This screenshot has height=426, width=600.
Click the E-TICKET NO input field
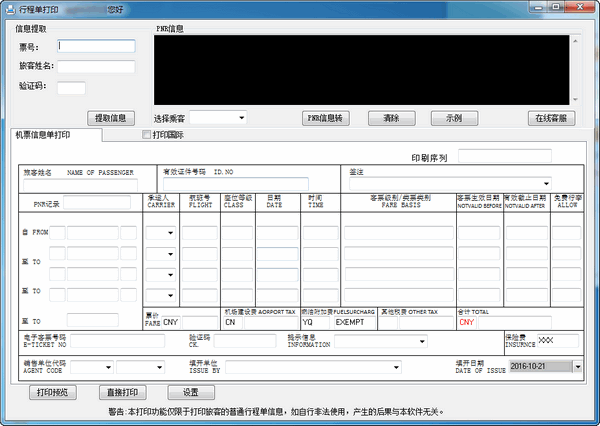(x=117, y=341)
